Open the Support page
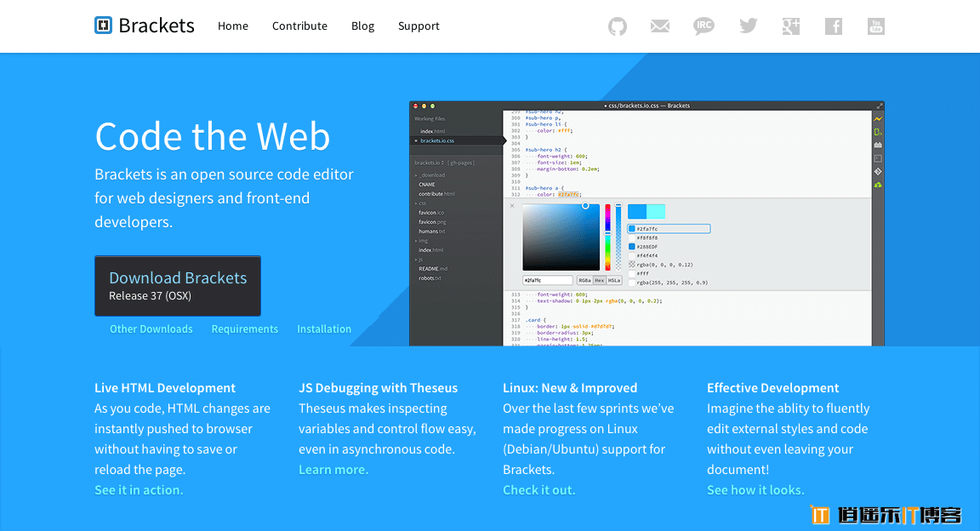 pos(419,26)
